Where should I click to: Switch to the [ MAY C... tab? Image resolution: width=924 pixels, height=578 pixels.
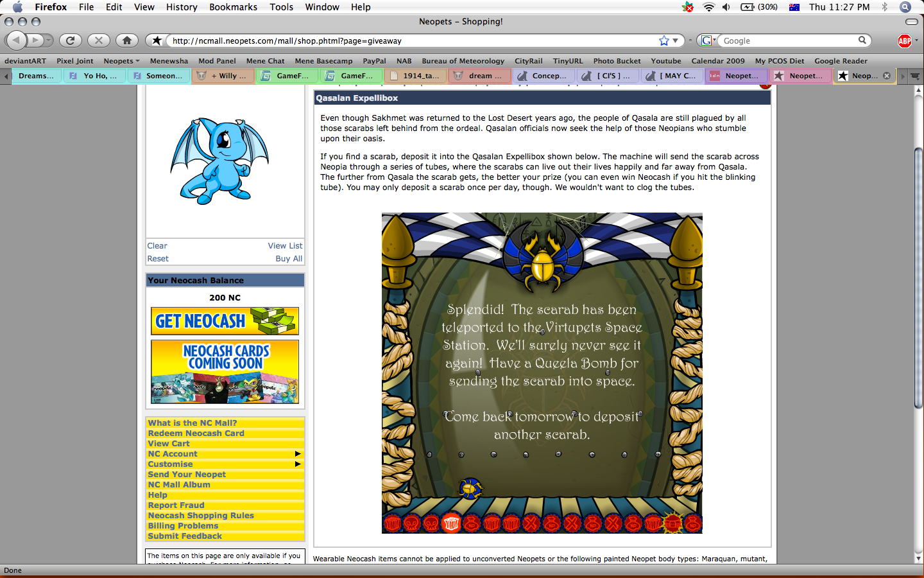(x=672, y=76)
